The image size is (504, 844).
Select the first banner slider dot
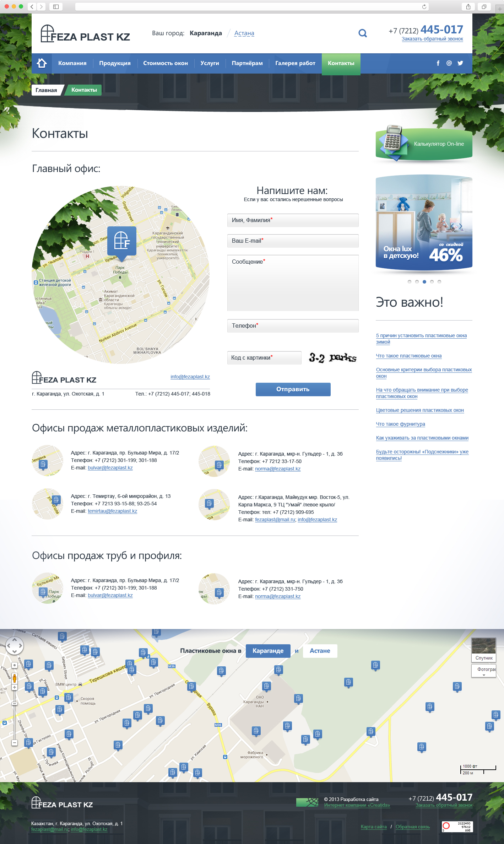coord(410,282)
